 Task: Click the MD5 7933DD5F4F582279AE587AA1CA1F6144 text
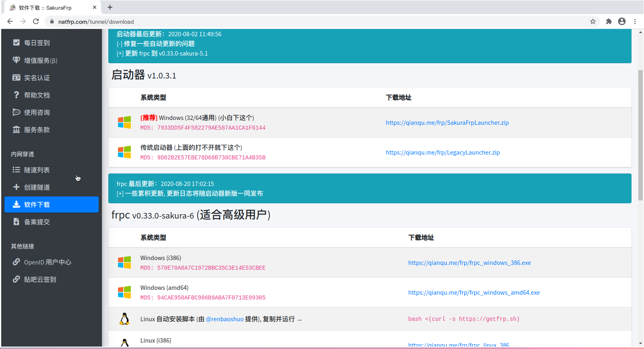pos(203,128)
